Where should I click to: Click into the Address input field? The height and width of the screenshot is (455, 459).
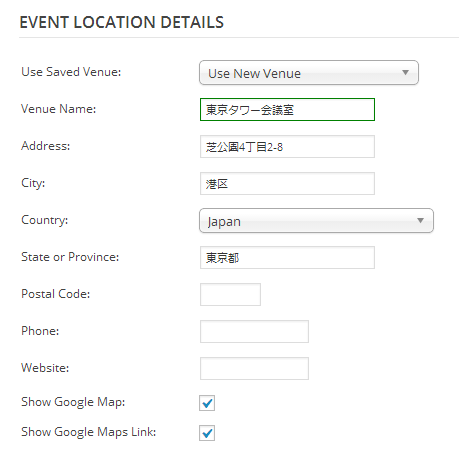287,147
